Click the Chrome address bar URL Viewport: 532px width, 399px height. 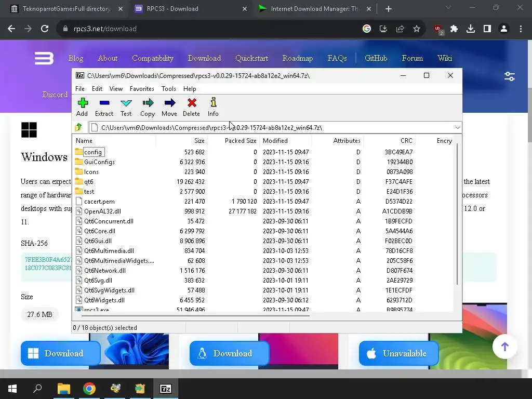105,29
